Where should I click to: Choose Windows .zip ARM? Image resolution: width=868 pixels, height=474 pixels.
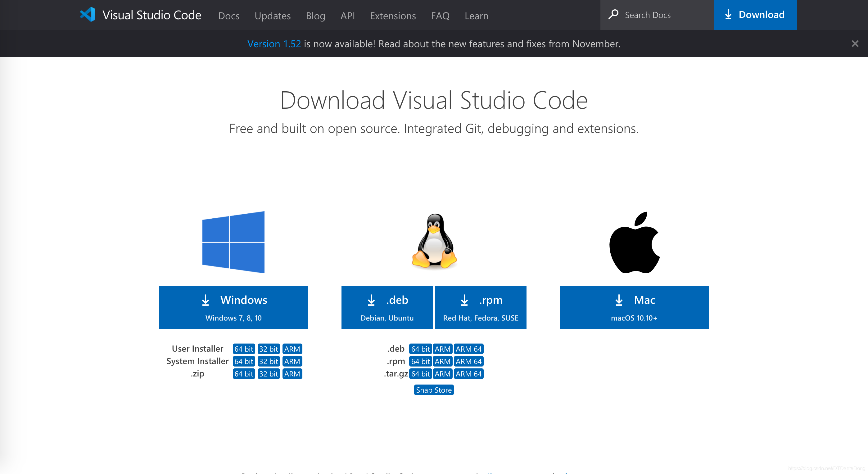point(292,374)
